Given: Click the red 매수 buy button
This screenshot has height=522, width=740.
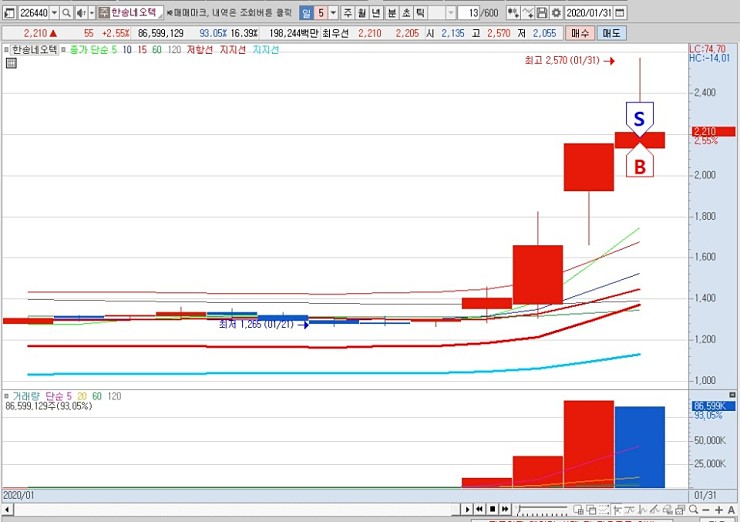Looking at the screenshot, I should coord(579,33).
